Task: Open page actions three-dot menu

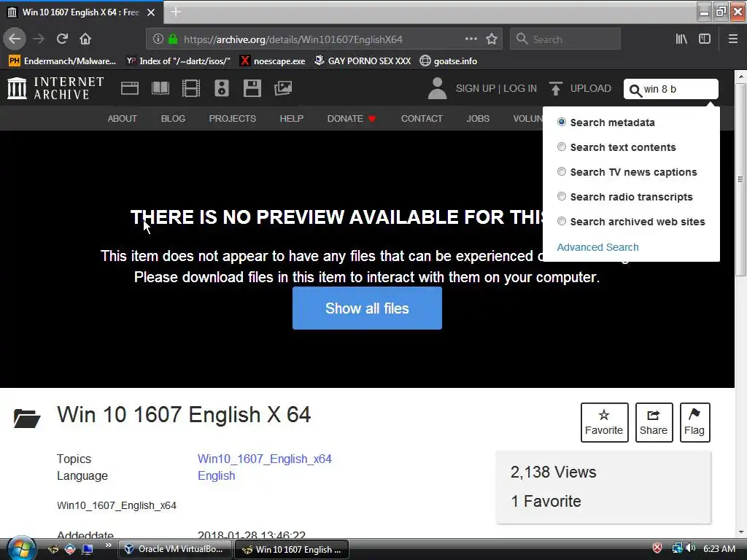Action: 471,39
